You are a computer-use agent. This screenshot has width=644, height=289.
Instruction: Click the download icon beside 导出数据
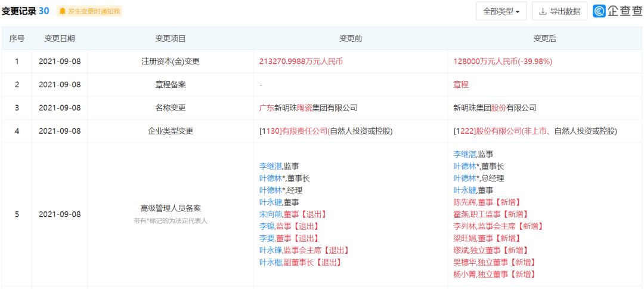[543, 11]
